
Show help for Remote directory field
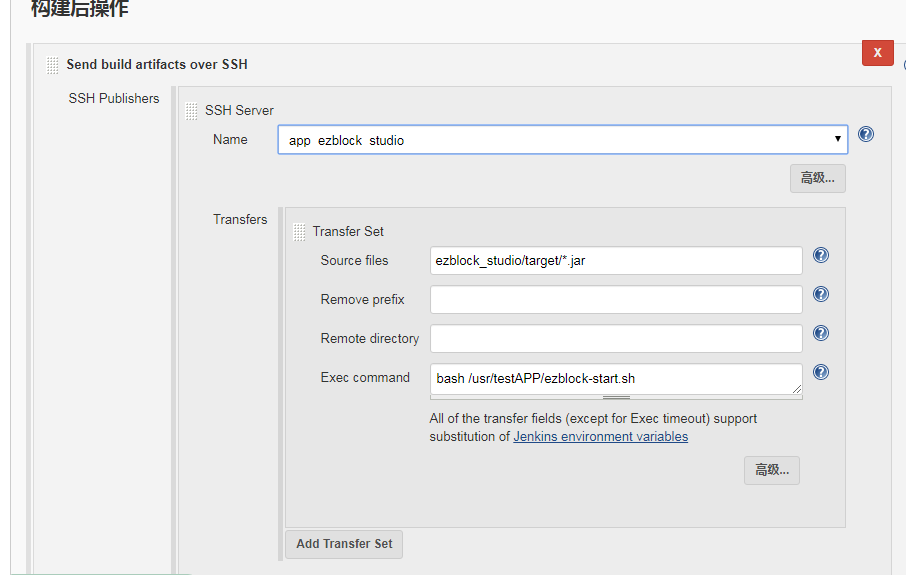[x=821, y=333]
